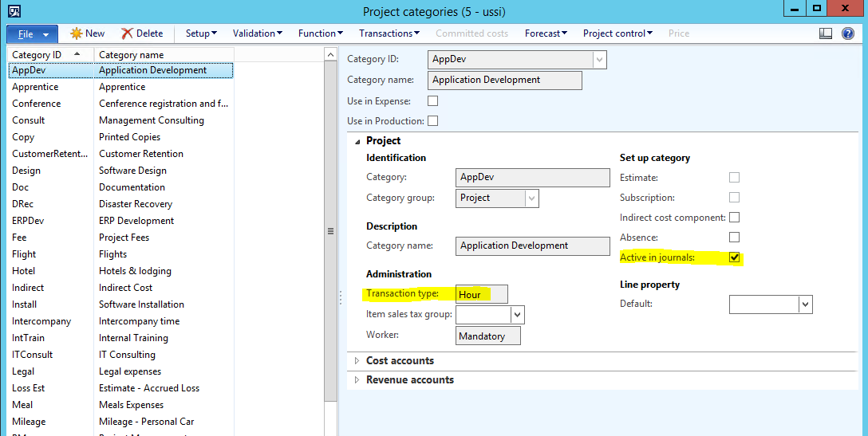
Task: Click the view layout icon beside help
Action: point(826,33)
